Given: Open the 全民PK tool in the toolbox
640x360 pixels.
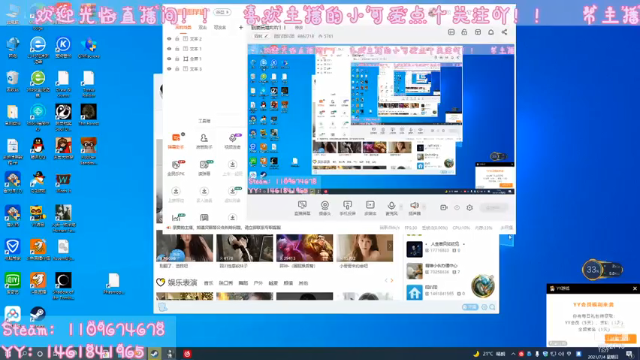Looking at the screenshot, I should (176, 167).
